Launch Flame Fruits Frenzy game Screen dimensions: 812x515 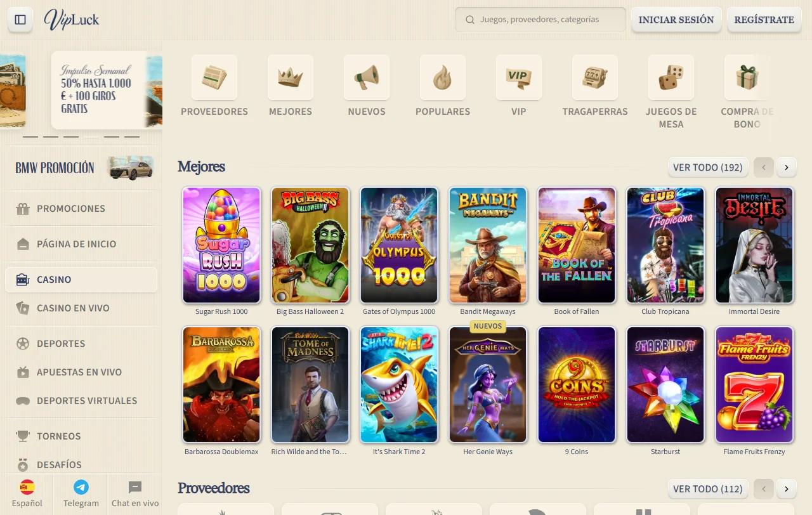coord(754,384)
